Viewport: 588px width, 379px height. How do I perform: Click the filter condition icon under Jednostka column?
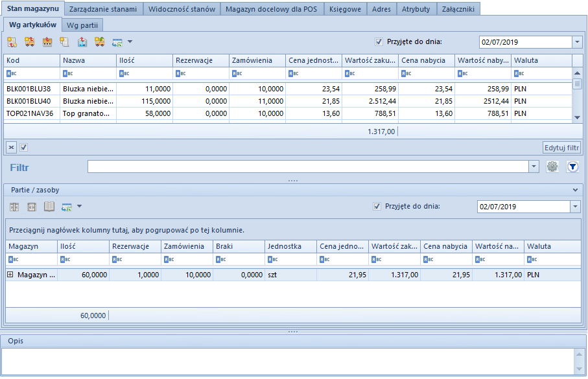(x=273, y=259)
